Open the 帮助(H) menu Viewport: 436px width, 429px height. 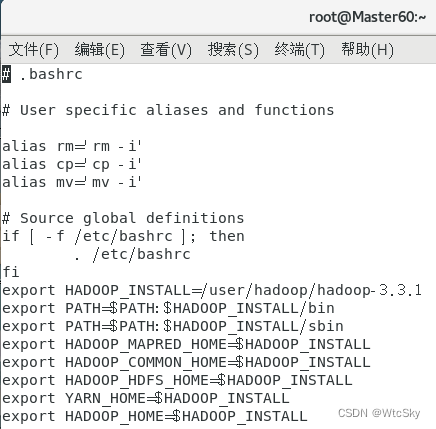(x=367, y=50)
